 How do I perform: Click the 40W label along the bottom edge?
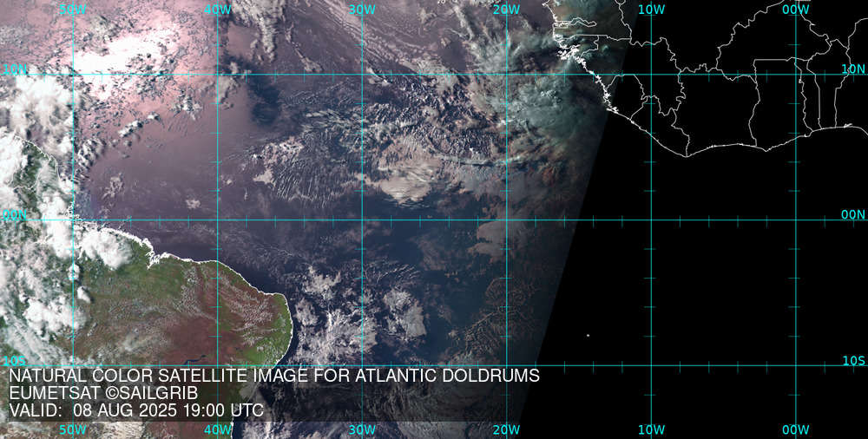point(217,429)
